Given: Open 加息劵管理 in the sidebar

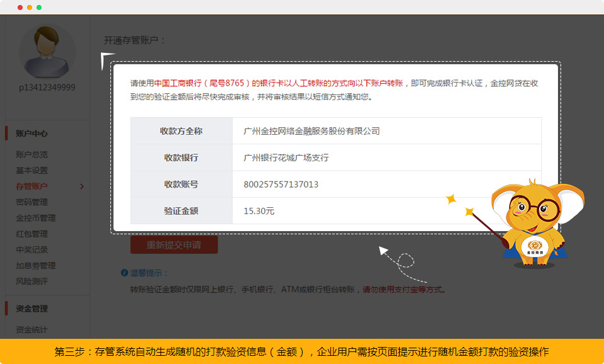Looking at the screenshot, I should pos(35,265).
